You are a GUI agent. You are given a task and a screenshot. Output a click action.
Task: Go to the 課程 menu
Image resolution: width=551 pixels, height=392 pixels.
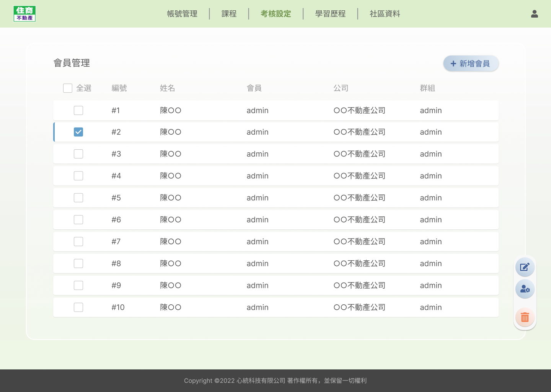point(229,14)
